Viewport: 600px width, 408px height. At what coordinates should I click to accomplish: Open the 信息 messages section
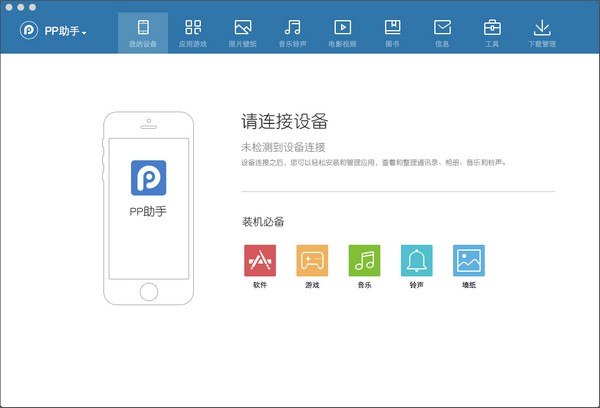442,32
